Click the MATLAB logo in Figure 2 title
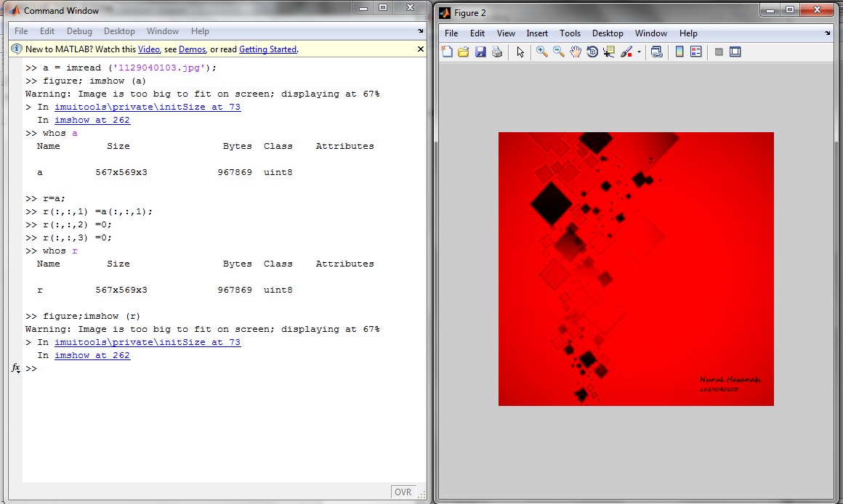 point(445,13)
